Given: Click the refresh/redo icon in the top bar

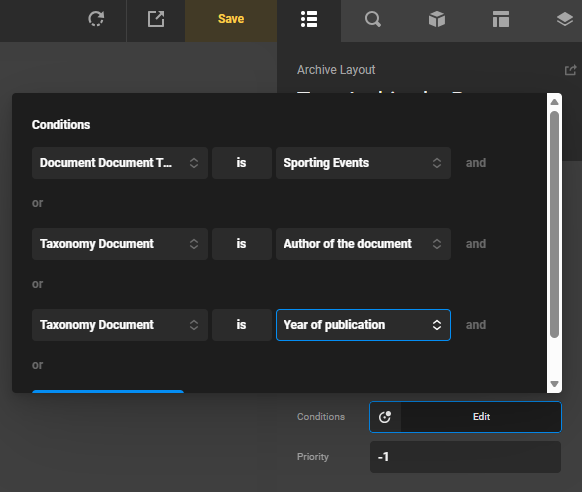Looking at the screenshot, I should (96, 19).
